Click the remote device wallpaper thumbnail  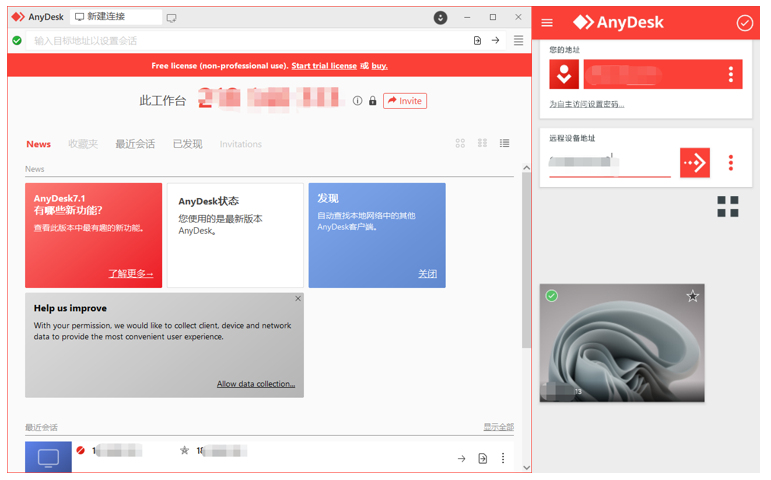622,343
